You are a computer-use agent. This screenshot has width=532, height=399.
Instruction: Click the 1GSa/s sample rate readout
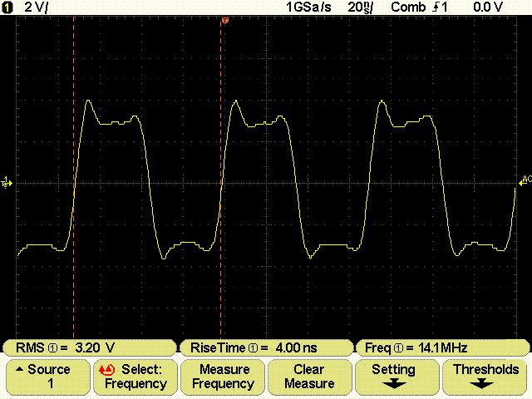point(308,7)
